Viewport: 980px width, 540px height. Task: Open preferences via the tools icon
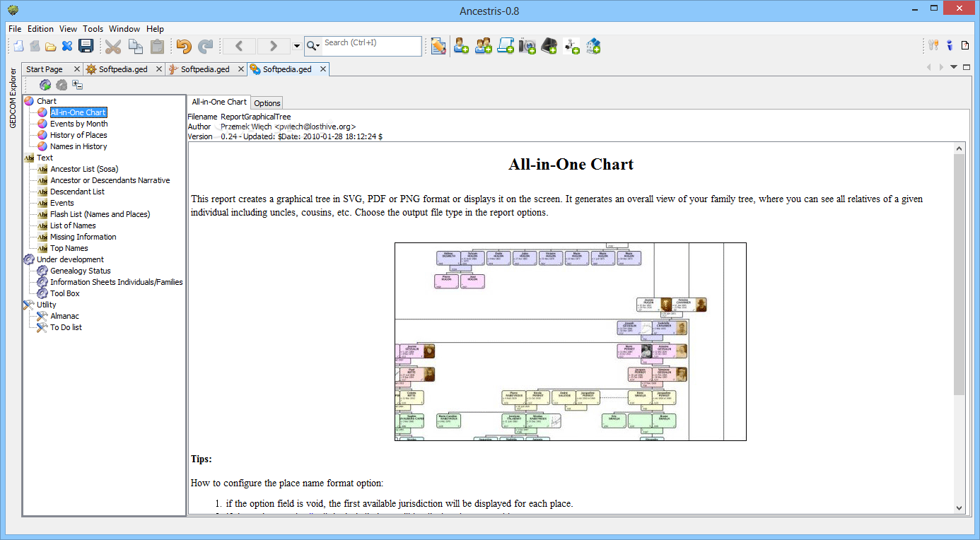pos(933,46)
